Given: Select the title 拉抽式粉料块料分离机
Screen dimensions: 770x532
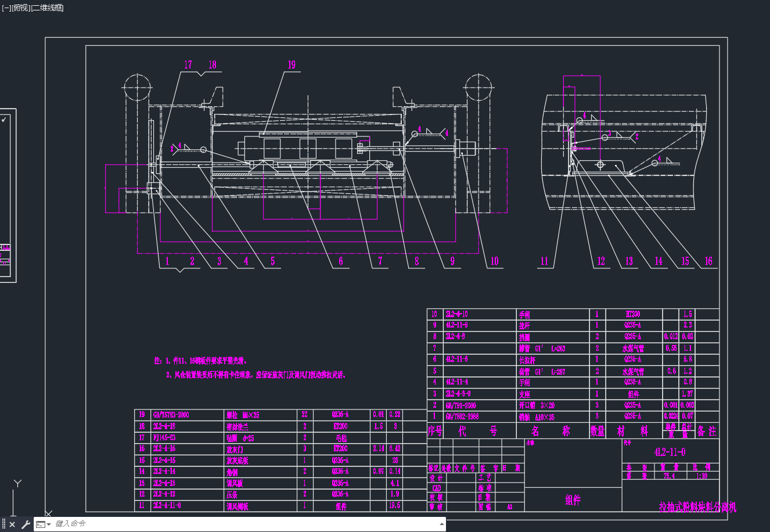Looking at the screenshot, I should point(697,507).
